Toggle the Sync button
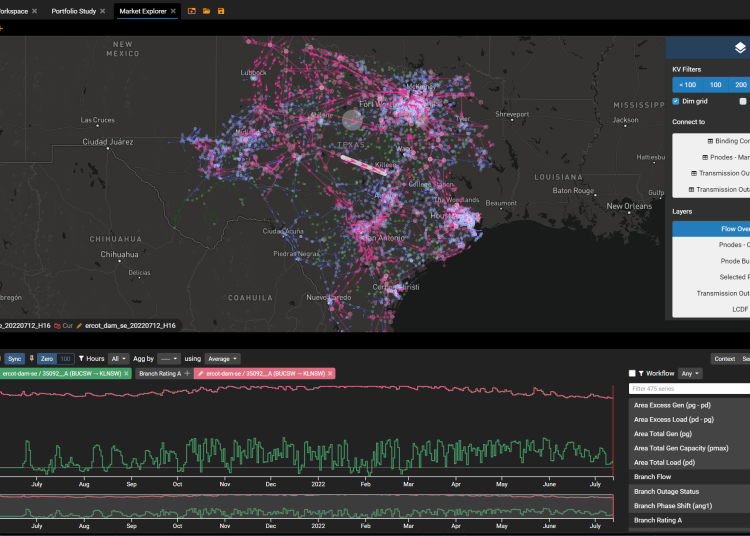 14,359
